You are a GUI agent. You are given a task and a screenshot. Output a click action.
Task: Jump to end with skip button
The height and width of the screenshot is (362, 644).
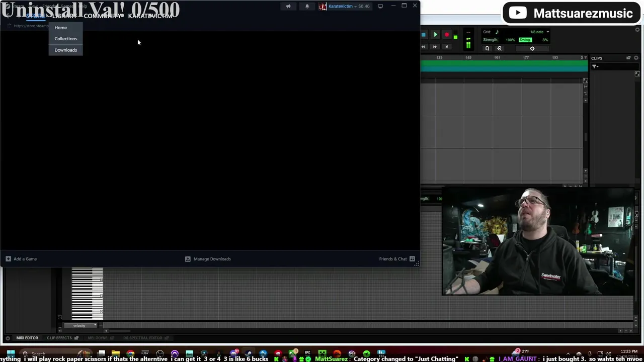[x=447, y=47]
